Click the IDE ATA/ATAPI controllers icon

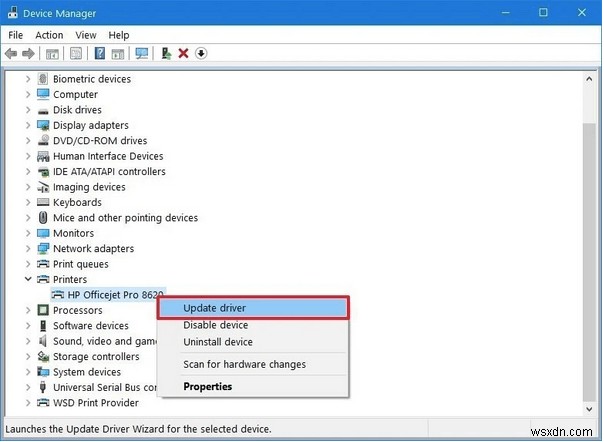coord(43,171)
